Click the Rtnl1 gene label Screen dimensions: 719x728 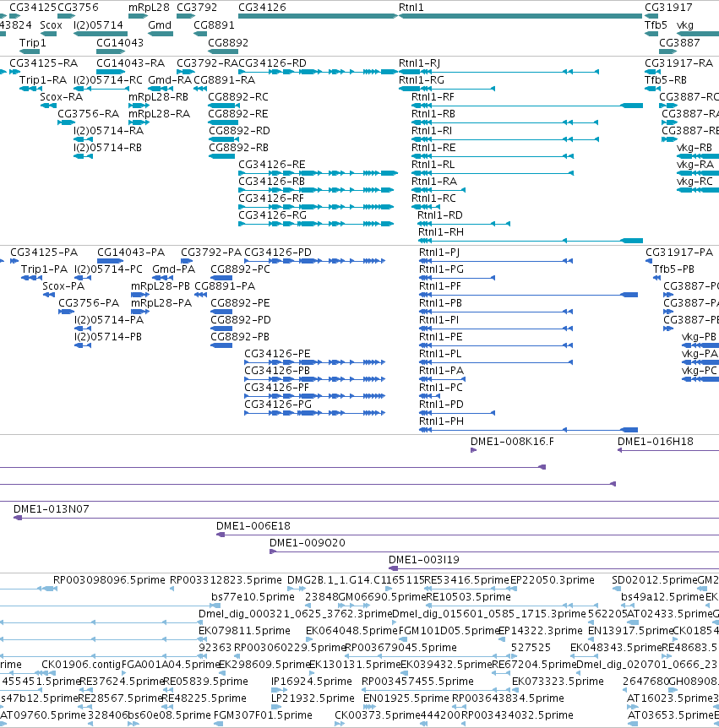click(x=411, y=8)
